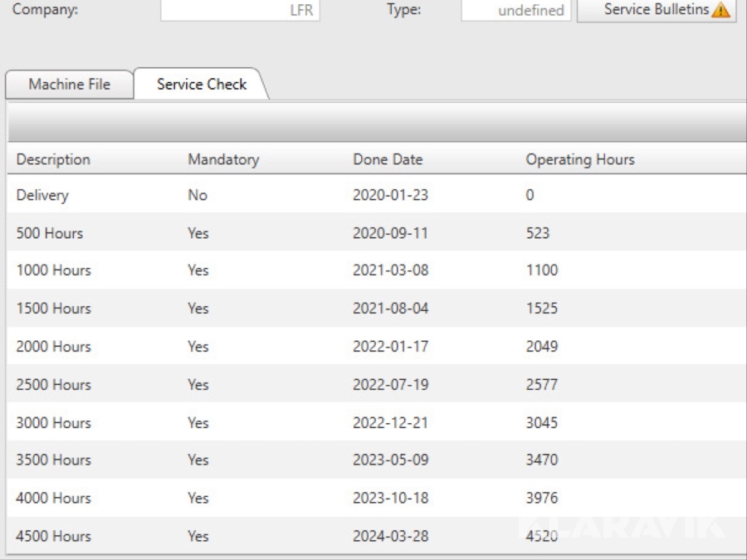This screenshot has height=560, width=747.
Task: Click the done date 2021-03-08
Action: point(391,270)
